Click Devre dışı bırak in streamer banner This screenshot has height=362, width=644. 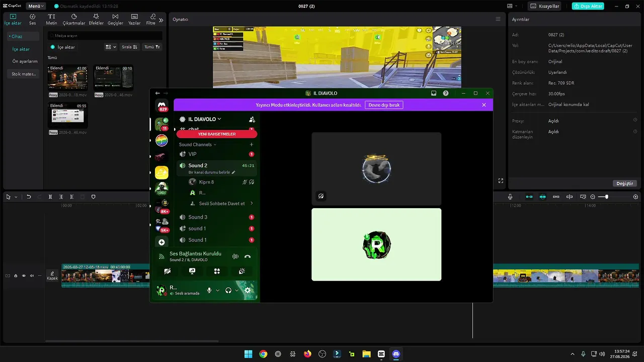click(x=384, y=105)
